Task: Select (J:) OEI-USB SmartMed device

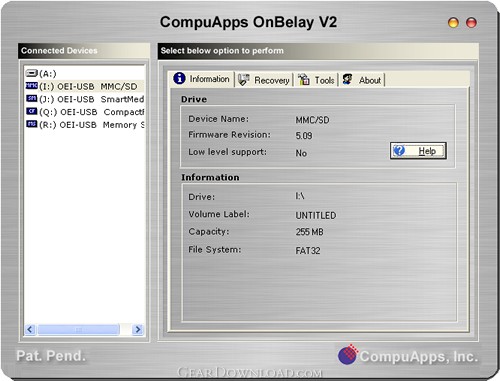Action: (85, 99)
